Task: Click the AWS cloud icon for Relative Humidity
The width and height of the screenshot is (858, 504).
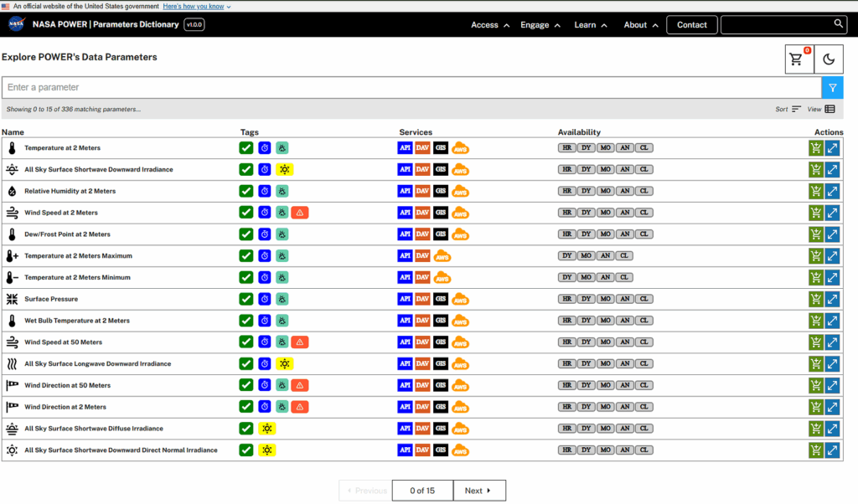Action: [460, 192]
